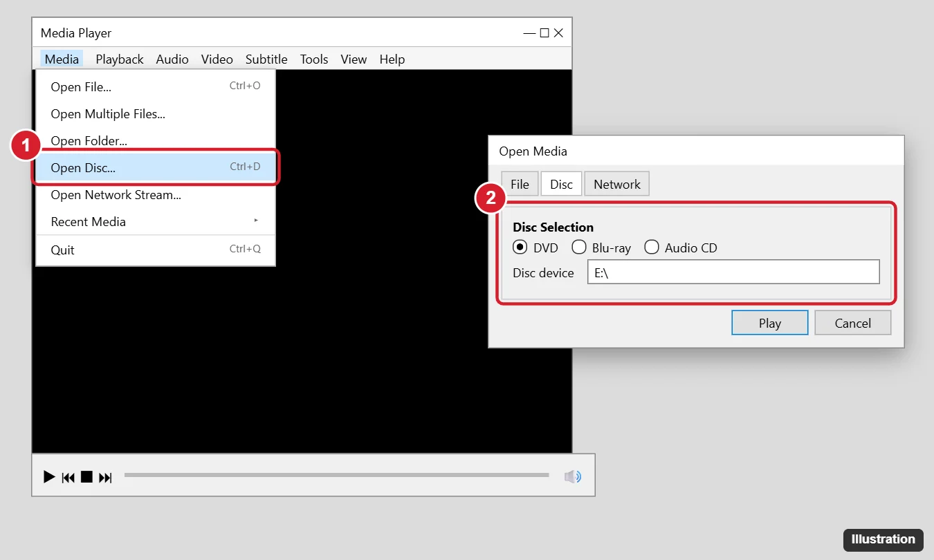
Task: Choose Open Network Stream... entry
Action: click(x=156, y=194)
